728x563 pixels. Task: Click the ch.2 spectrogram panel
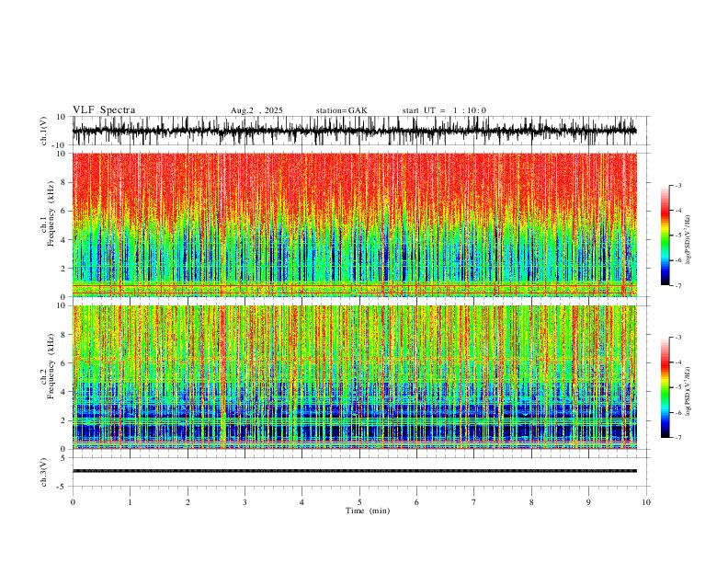click(x=354, y=377)
